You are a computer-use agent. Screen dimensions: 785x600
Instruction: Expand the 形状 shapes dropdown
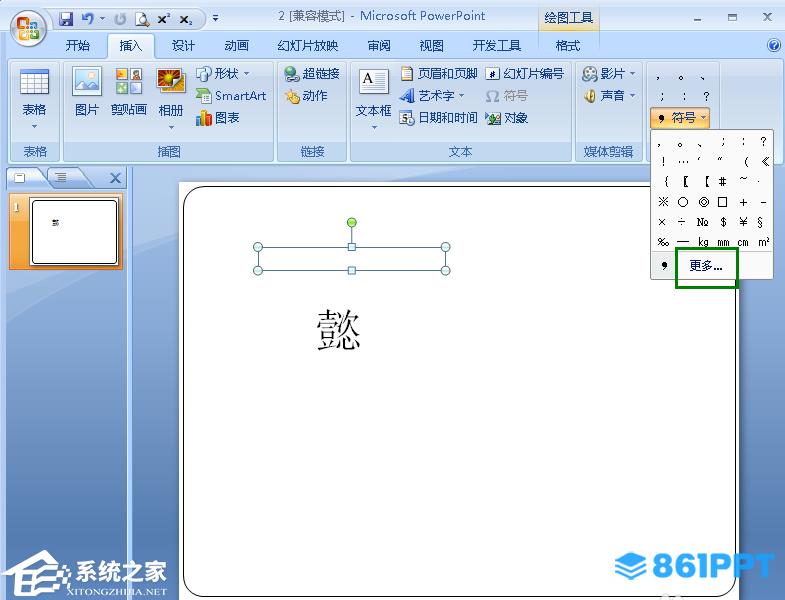click(x=246, y=74)
